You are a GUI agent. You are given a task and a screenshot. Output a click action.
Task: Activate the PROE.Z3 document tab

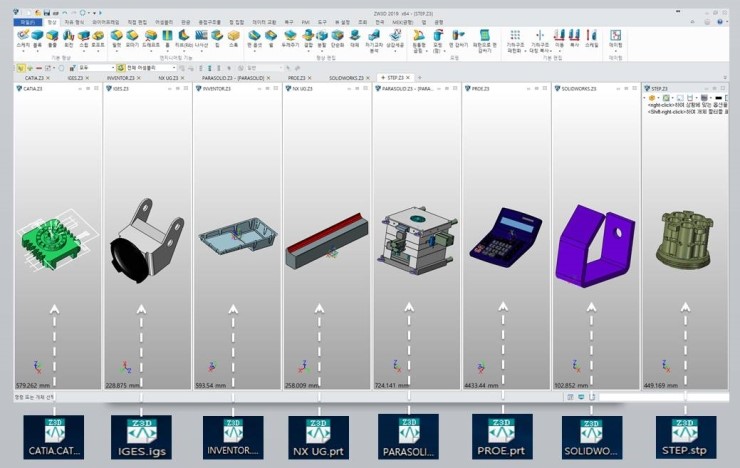[x=296, y=78]
